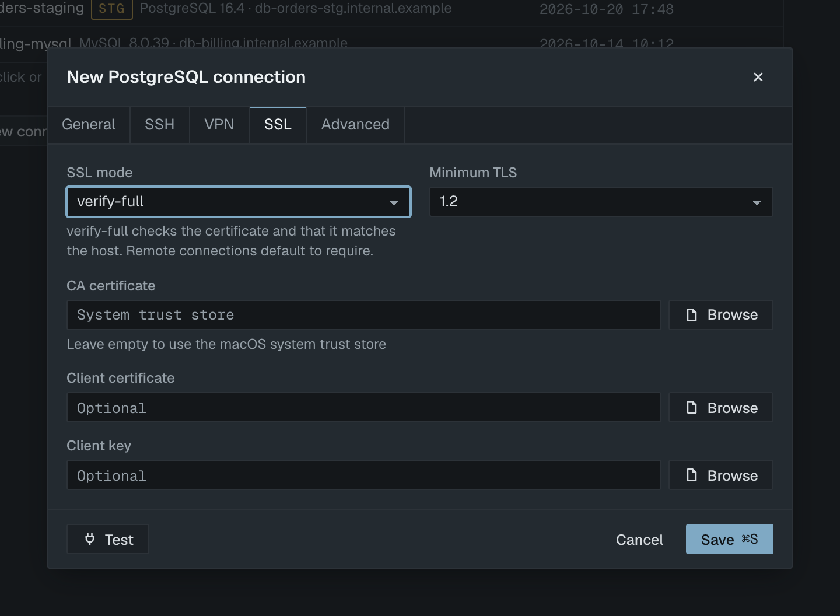The image size is (840, 616).
Task: Select the SSL tab
Action: 278,125
